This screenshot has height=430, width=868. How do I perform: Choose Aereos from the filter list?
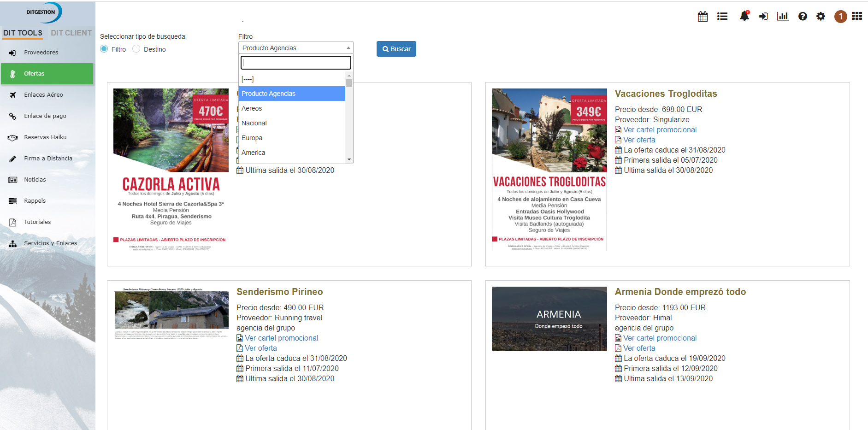[x=252, y=108]
